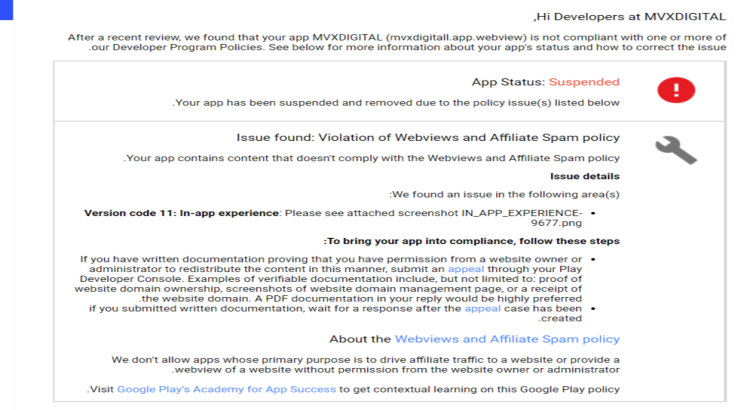
Task: Click the 'To bring your app into compliance' heading
Action: 472,241
